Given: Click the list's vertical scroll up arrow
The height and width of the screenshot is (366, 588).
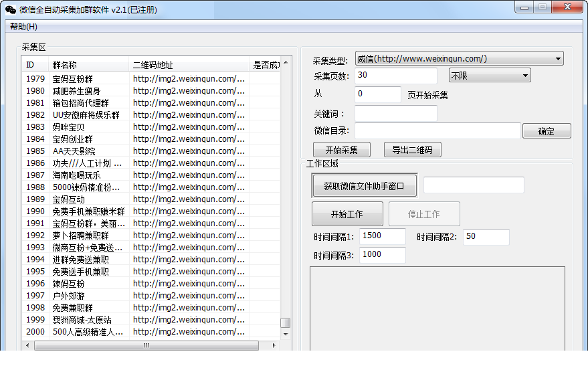Looking at the screenshot, I should tap(286, 63).
